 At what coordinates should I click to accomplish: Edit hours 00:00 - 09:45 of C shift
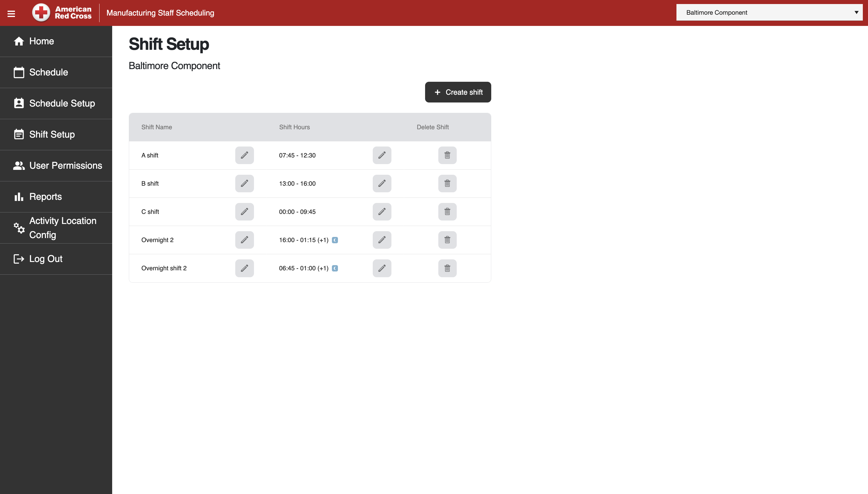(x=382, y=212)
